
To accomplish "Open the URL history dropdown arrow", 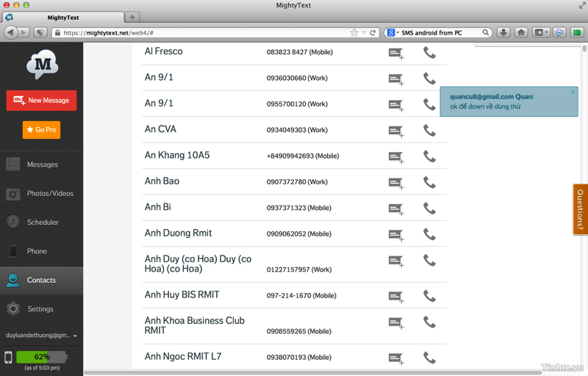I will 364,32.
